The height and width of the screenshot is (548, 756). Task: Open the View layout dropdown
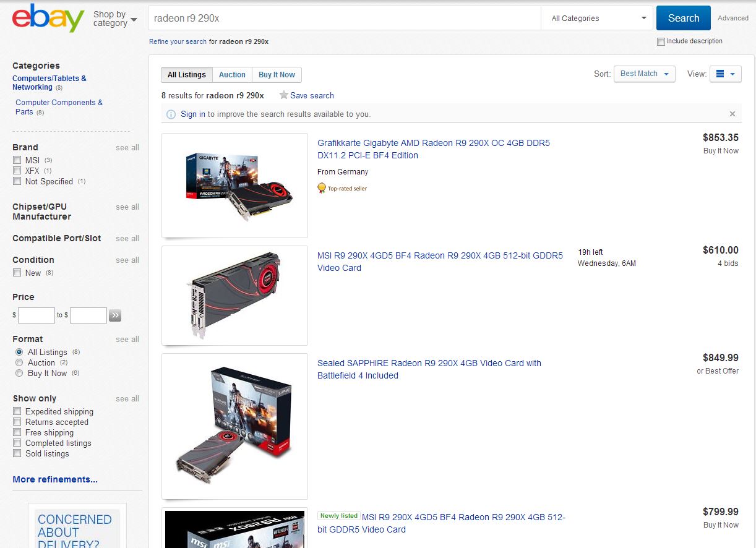pos(725,74)
